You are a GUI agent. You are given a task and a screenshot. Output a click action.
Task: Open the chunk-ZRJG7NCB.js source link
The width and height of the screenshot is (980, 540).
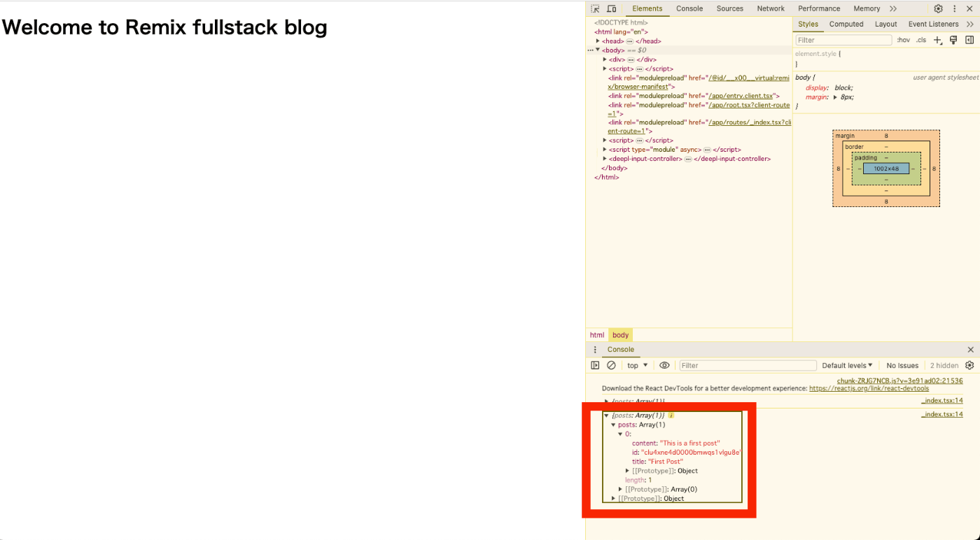(899, 381)
